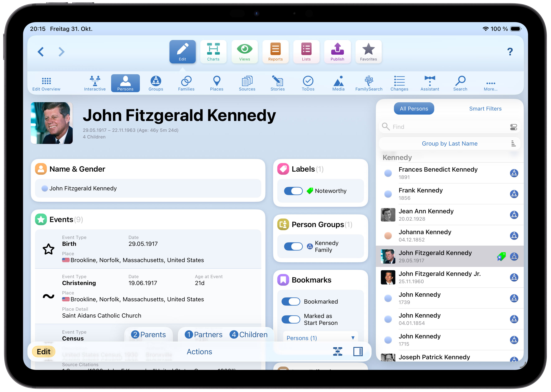Open the More... toolbar menu
The image size is (551, 392).
(x=490, y=83)
